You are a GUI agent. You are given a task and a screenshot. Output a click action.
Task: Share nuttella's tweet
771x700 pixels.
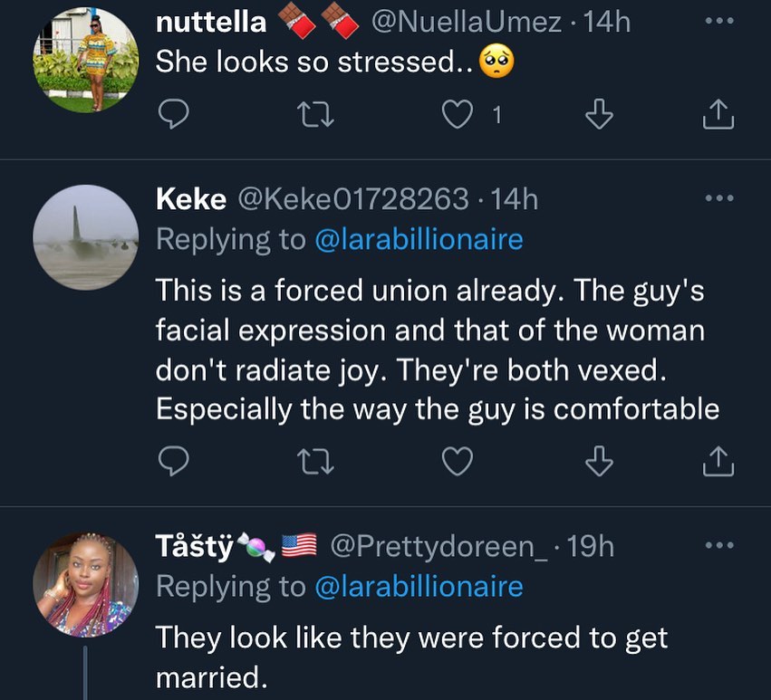[x=718, y=115]
